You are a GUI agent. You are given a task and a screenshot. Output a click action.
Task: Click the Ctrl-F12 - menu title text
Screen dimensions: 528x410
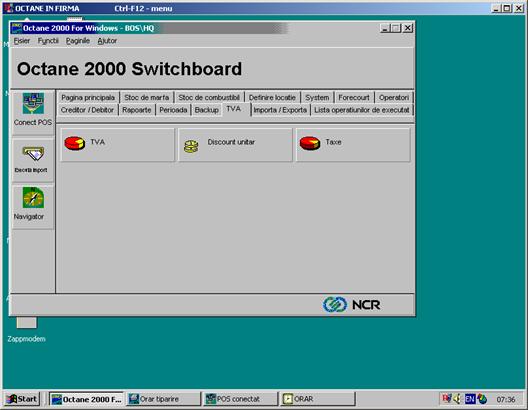pyautogui.click(x=143, y=8)
